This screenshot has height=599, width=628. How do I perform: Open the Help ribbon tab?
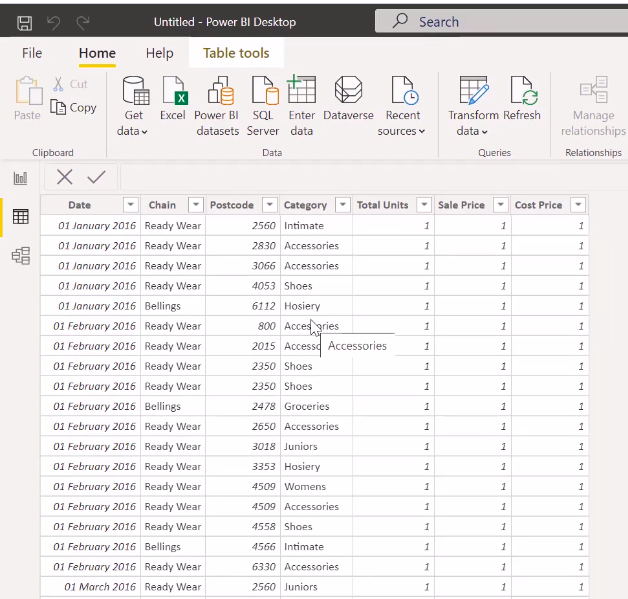tap(159, 53)
